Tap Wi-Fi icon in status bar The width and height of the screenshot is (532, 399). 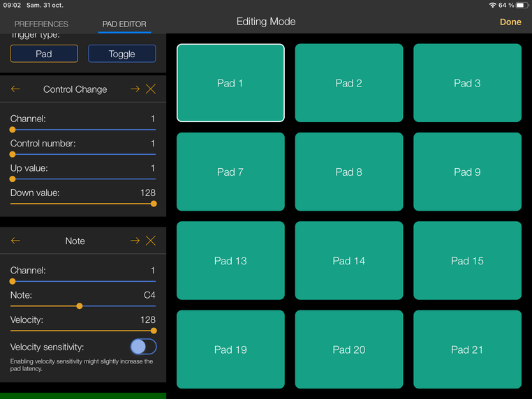coord(493,5)
